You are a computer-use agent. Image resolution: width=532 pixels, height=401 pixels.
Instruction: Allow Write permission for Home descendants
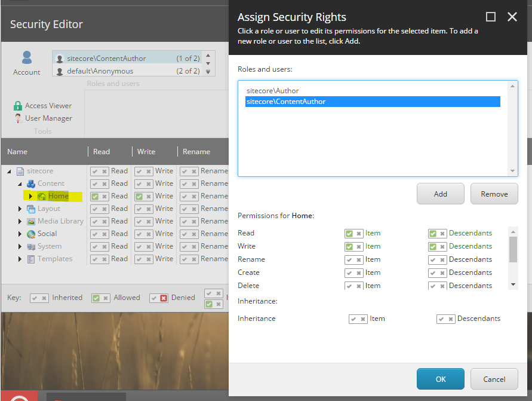[x=433, y=246]
